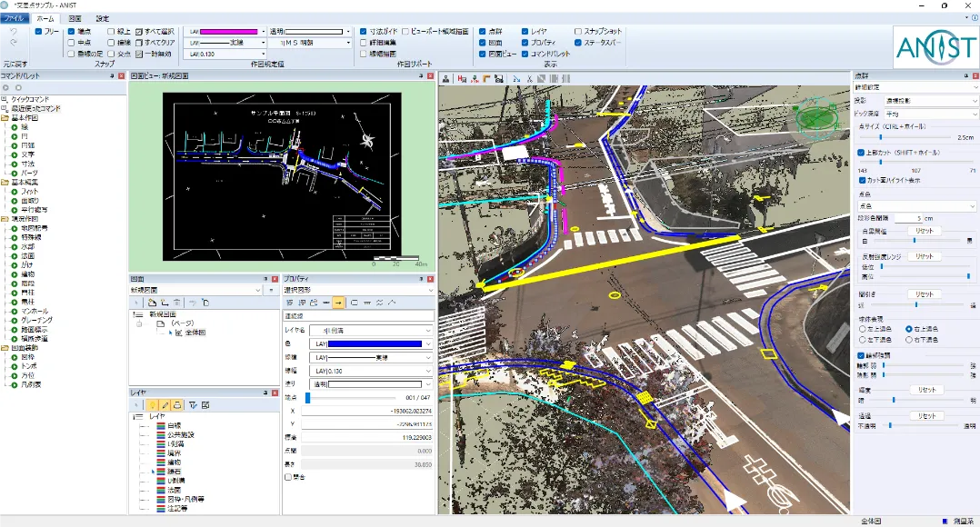
Task: Click リセット next to 透過
Action: pos(927,416)
